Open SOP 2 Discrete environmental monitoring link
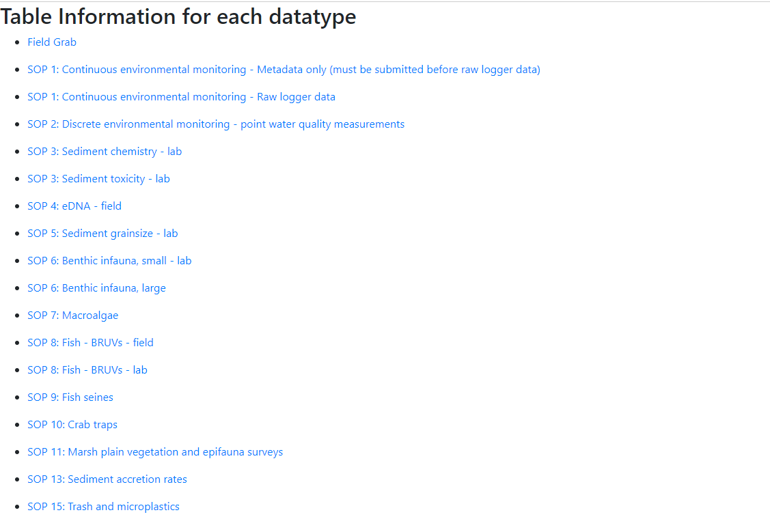 [x=216, y=124]
